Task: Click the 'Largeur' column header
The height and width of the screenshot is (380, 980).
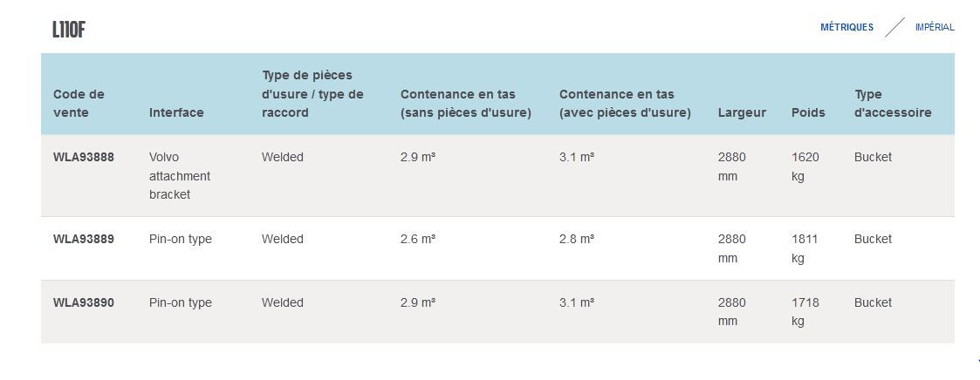Action: point(742,112)
